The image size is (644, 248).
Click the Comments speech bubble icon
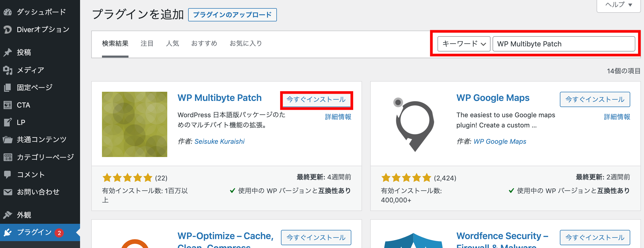8,175
